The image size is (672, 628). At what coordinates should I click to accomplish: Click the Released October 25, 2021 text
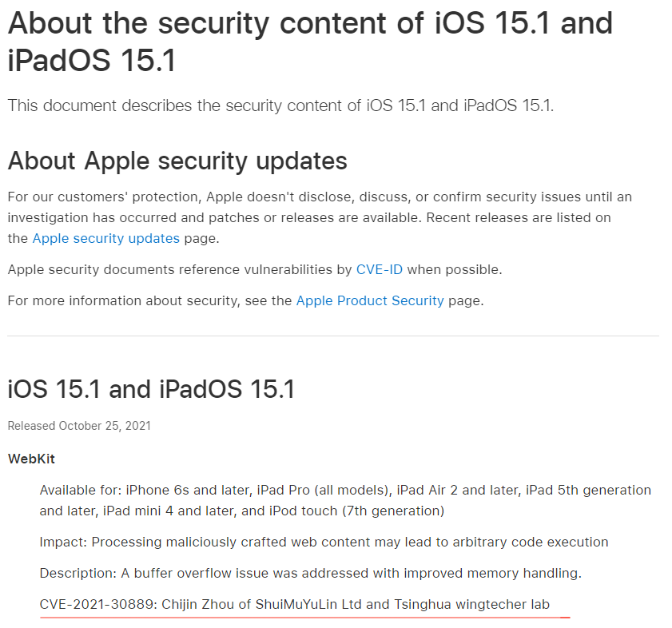[x=79, y=426]
